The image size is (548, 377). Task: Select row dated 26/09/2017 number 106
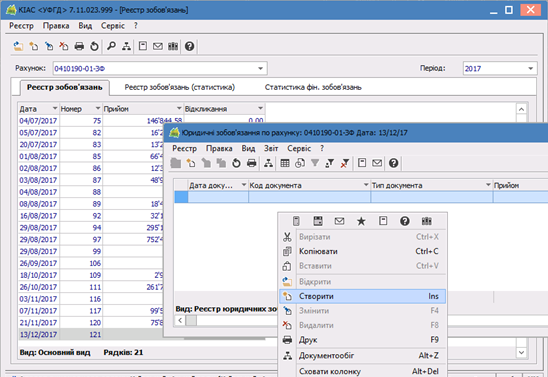pyautogui.click(x=91, y=263)
